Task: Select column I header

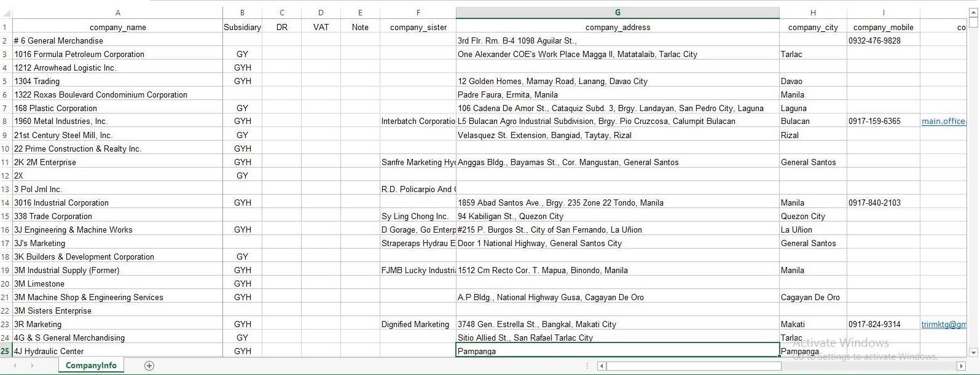Action: pos(884,13)
